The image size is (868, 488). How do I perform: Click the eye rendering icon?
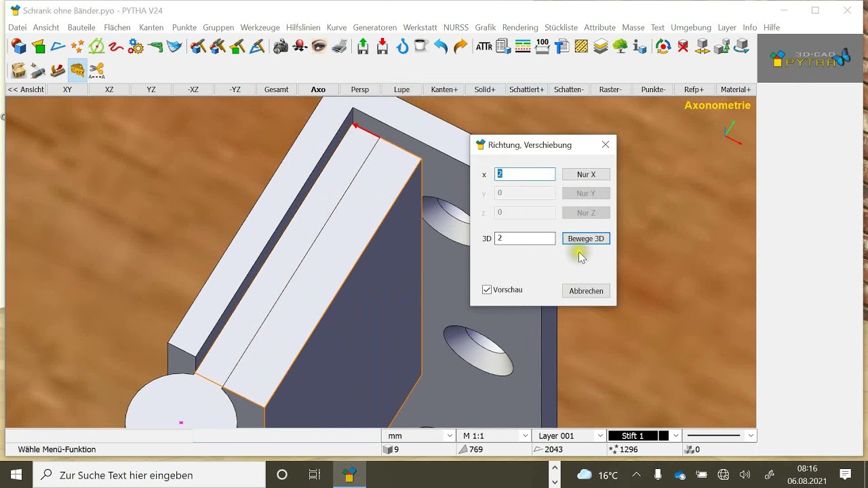coord(319,47)
